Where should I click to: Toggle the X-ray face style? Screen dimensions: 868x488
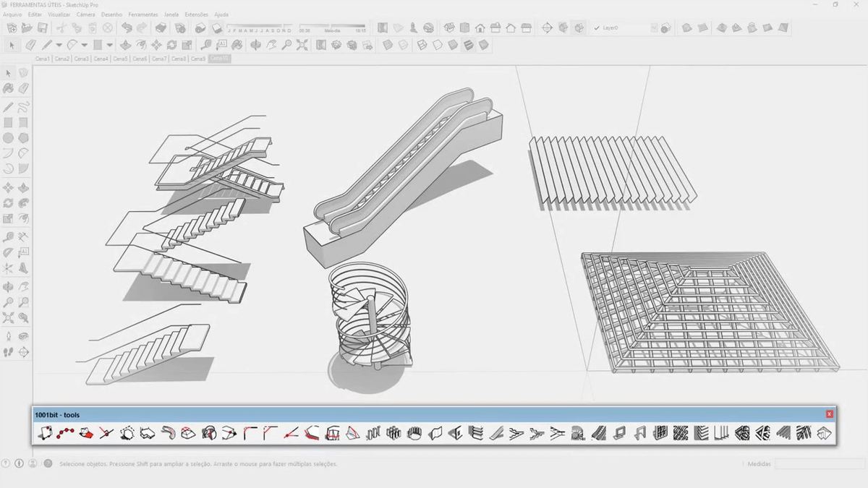pos(387,45)
